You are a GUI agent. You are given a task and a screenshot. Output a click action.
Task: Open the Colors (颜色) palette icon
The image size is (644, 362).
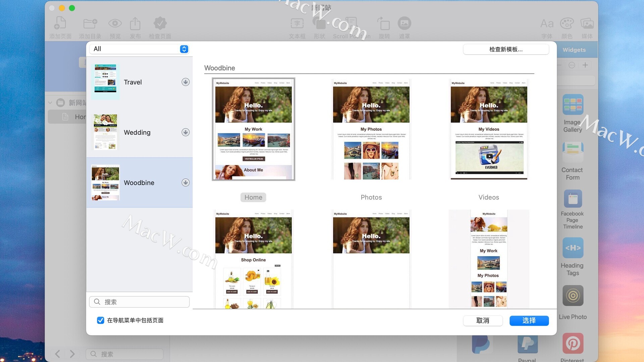point(567,23)
